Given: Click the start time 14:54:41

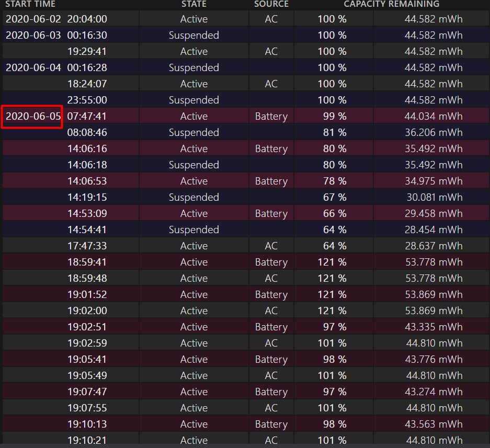Looking at the screenshot, I should point(87,230).
